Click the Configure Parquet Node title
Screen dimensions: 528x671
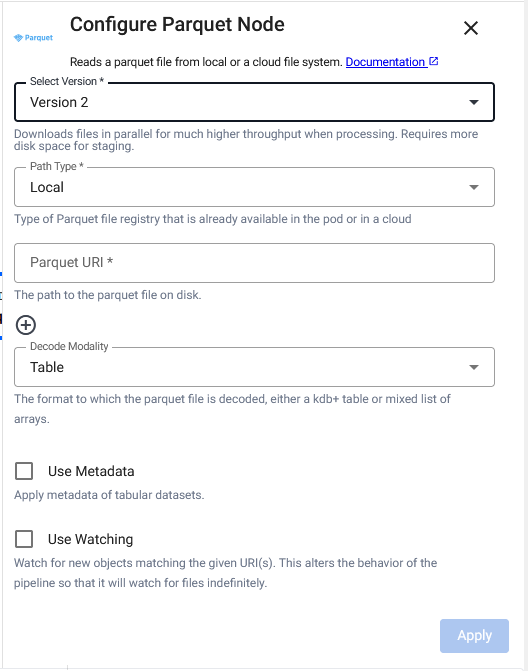(177, 24)
